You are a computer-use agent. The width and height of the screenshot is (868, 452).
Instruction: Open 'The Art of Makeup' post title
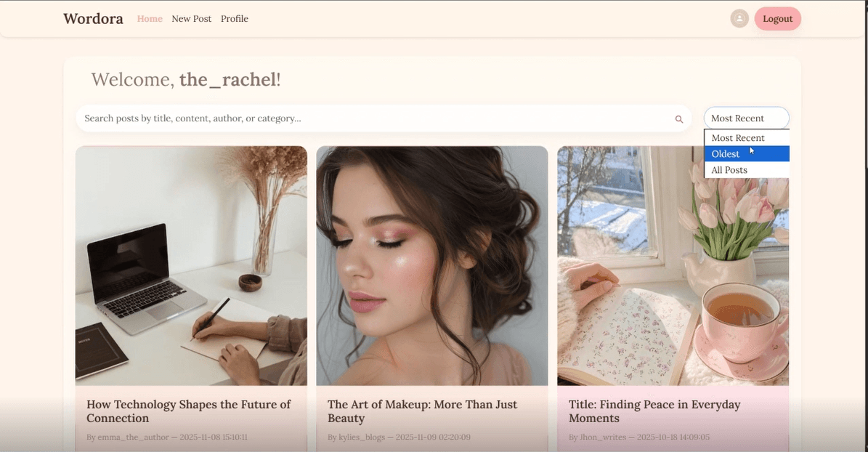coord(422,411)
